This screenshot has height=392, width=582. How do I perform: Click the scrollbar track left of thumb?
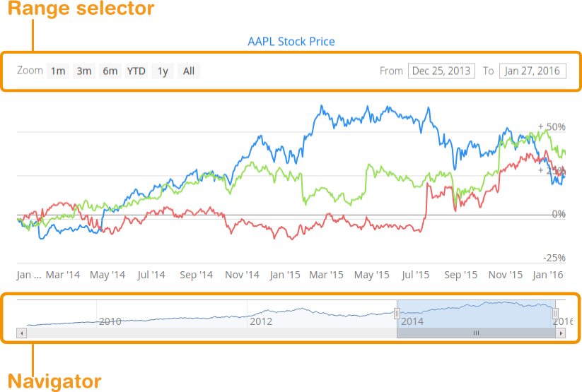coord(212,333)
